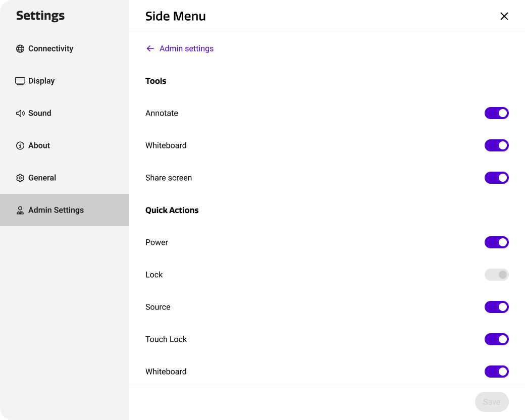This screenshot has width=525, height=420.
Task: Click the gear icon beside General
Action: coord(20,178)
